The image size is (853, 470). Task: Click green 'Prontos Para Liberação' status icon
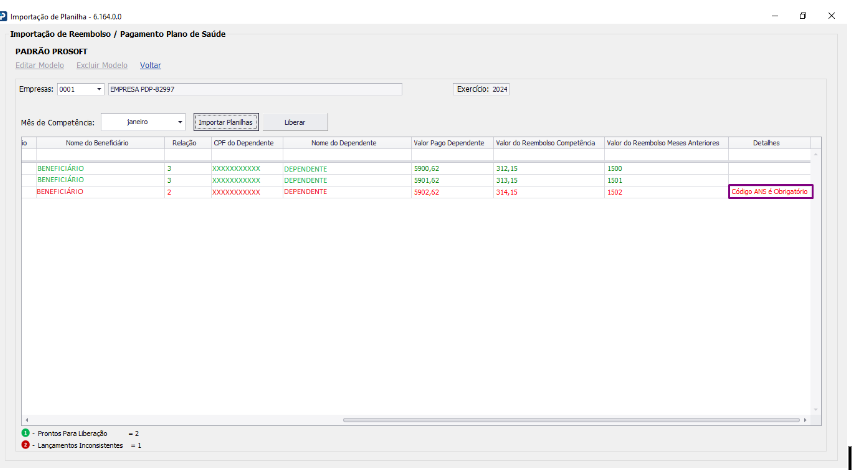[x=25, y=433]
